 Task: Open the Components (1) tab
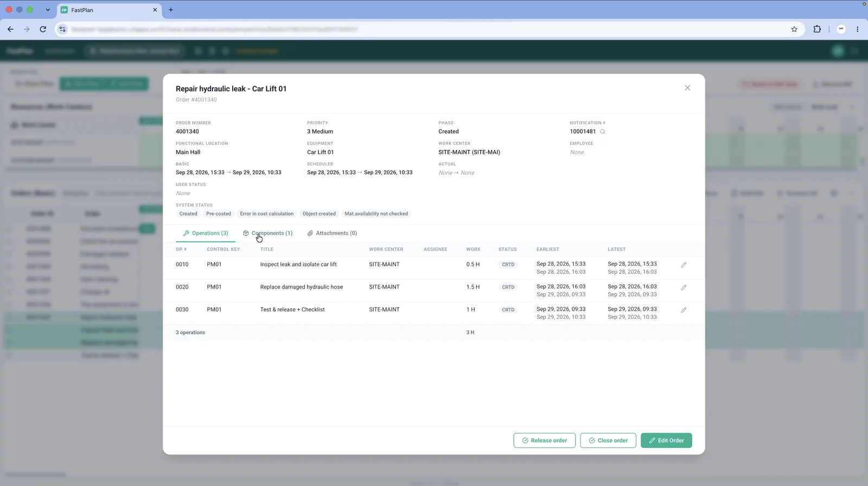tap(267, 233)
